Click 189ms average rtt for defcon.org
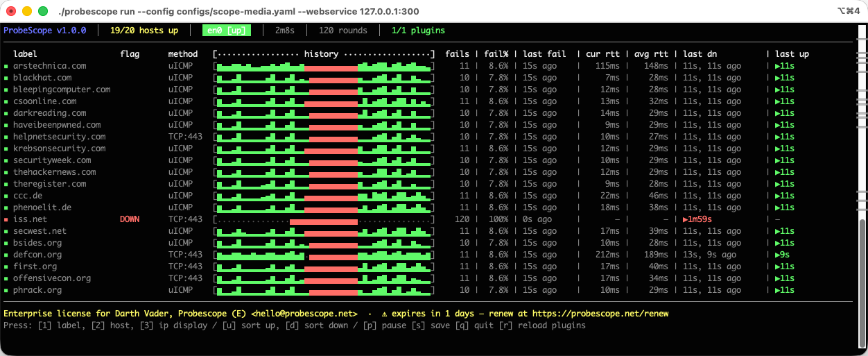Viewport: 868px width, 356px height. [x=656, y=255]
